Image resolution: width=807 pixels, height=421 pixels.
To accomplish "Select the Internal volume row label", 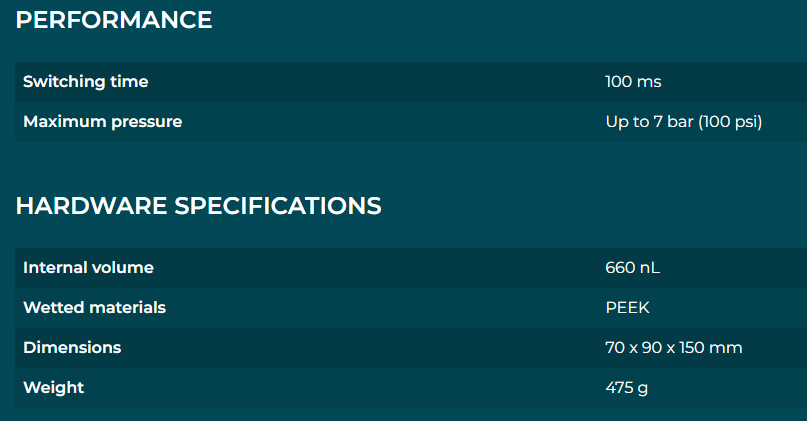I will point(89,268).
